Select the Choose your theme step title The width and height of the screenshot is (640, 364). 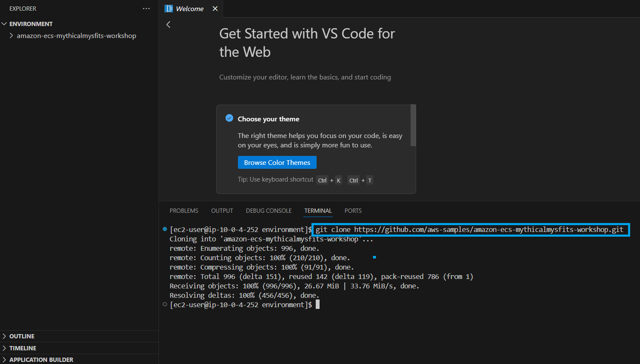(268, 119)
